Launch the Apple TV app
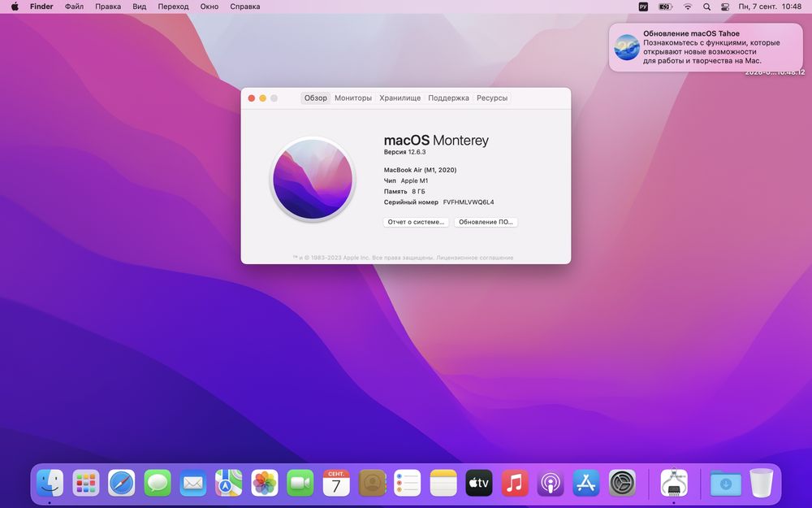812x508 pixels. [479, 483]
